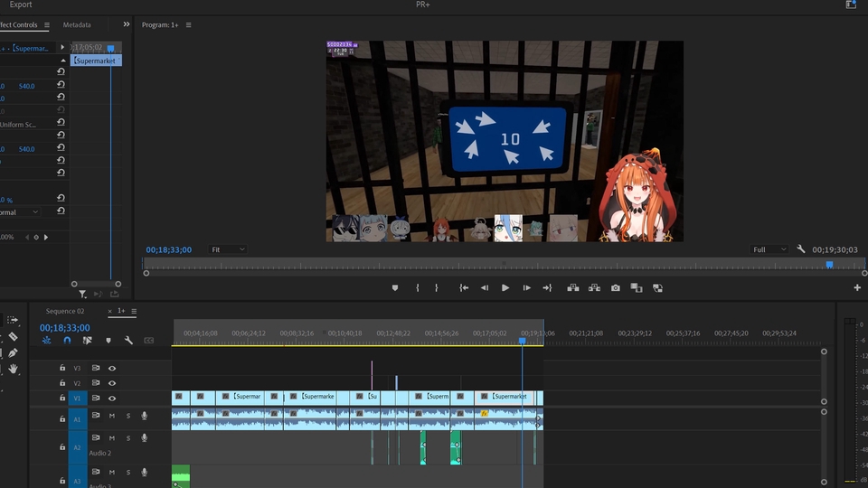Click the Lift button
This screenshot has width=868, height=488.
click(x=573, y=287)
